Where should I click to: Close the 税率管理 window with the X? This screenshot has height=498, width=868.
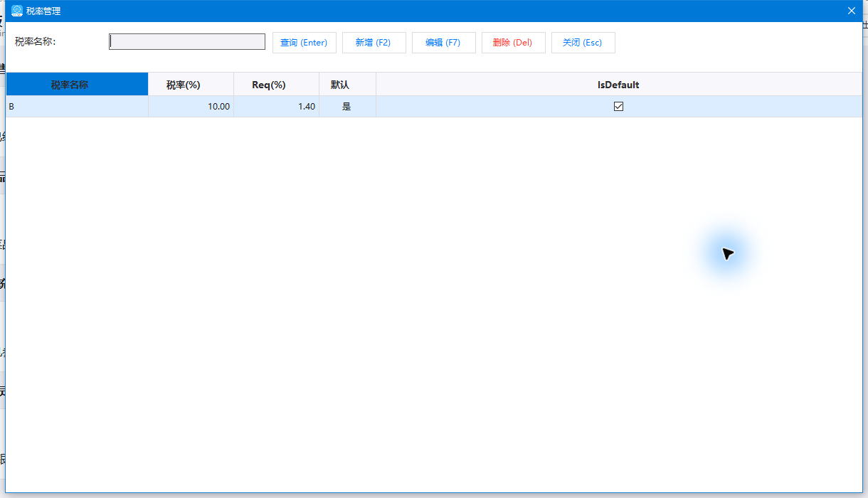pyautogui.click(x=852, y=11)
